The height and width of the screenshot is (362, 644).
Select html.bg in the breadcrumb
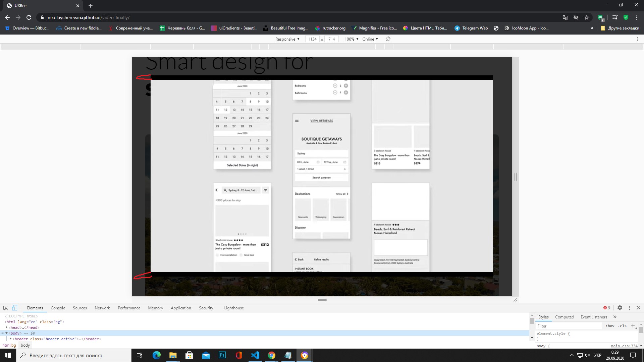click(x=9, y=345)
